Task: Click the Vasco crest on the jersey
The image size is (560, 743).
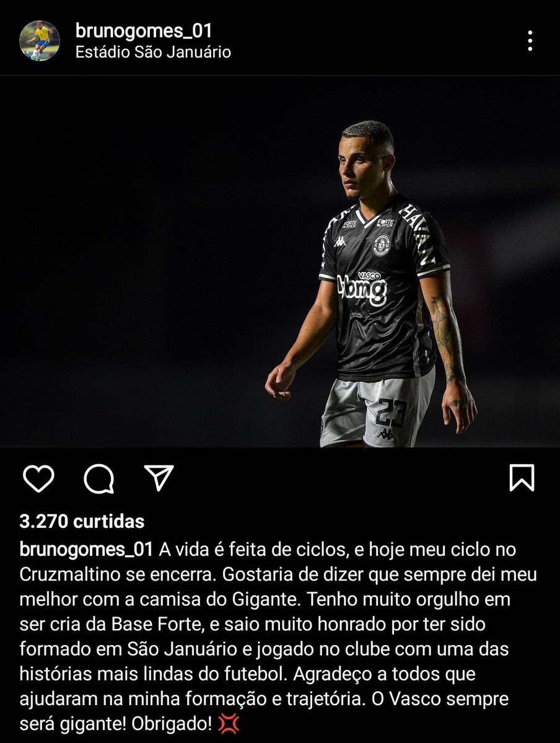Action: pyautogui.click(x=381, y=245)
